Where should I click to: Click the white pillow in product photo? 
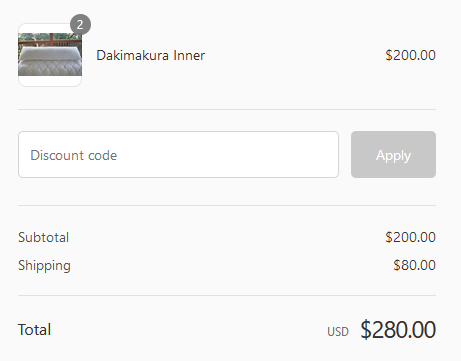(x=50, y=53)
